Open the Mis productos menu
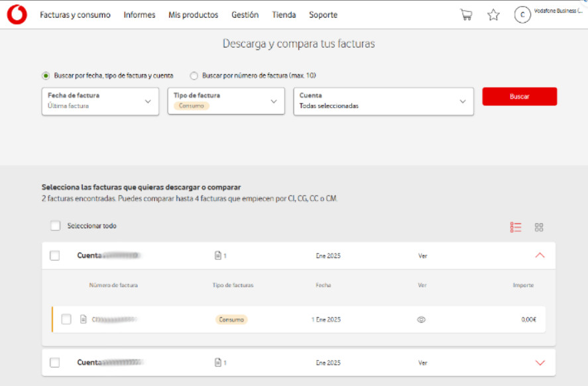The image size is (588, 386). click(x=193, y=15)
